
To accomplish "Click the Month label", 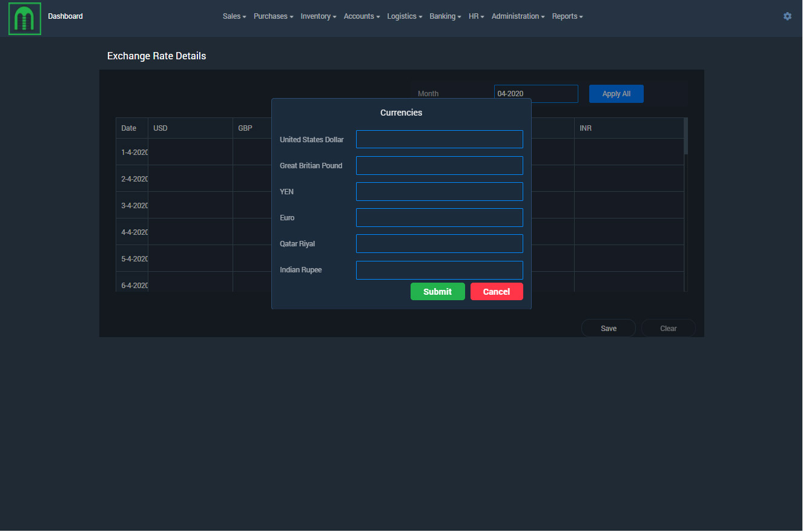I will (x=428, y=94).
